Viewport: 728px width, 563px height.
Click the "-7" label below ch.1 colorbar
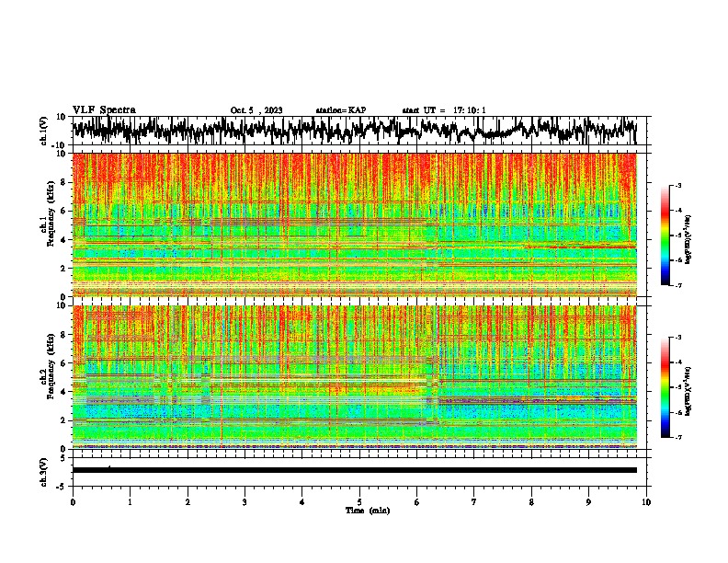click(x=678, y=285)
